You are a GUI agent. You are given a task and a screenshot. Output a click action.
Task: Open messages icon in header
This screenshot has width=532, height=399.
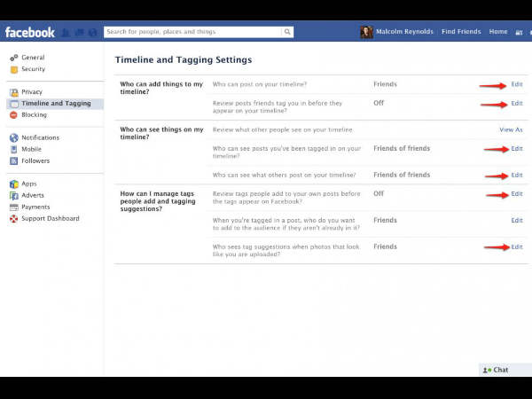(80, 33)
